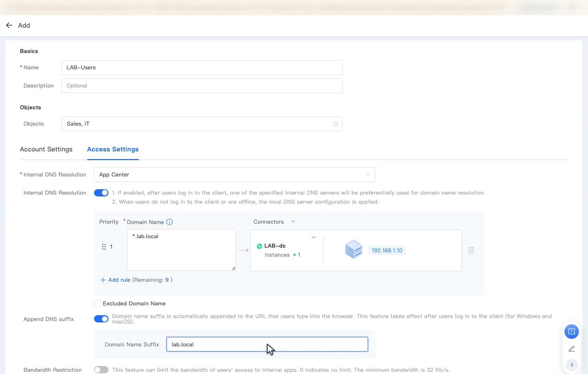
Task: Click the LAB-dc connector name
Action: 275,246
